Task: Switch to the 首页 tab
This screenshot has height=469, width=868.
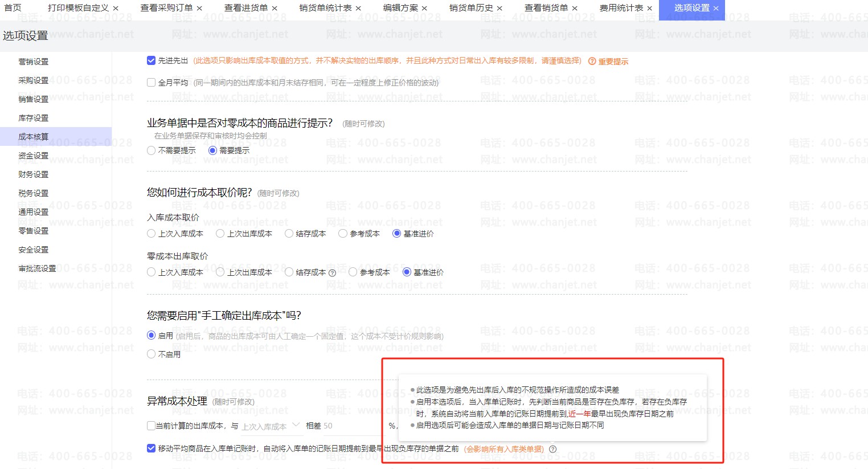Action: point(13,8)
